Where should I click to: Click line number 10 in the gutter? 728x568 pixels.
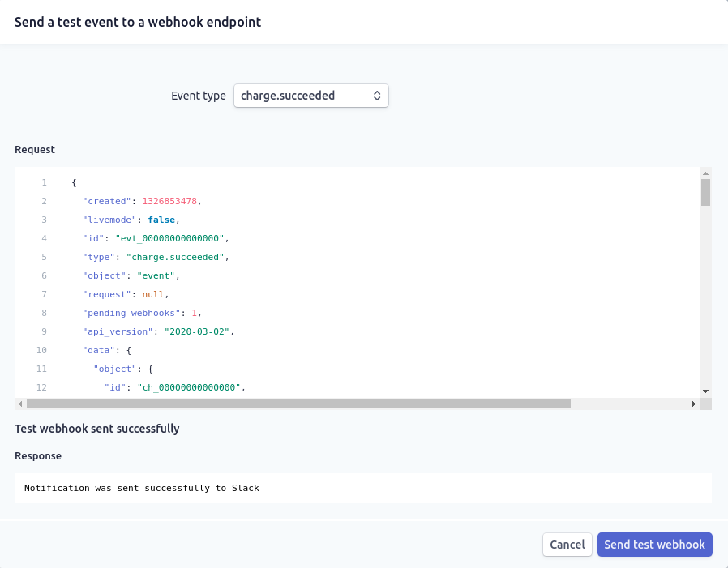click(41, 350)
